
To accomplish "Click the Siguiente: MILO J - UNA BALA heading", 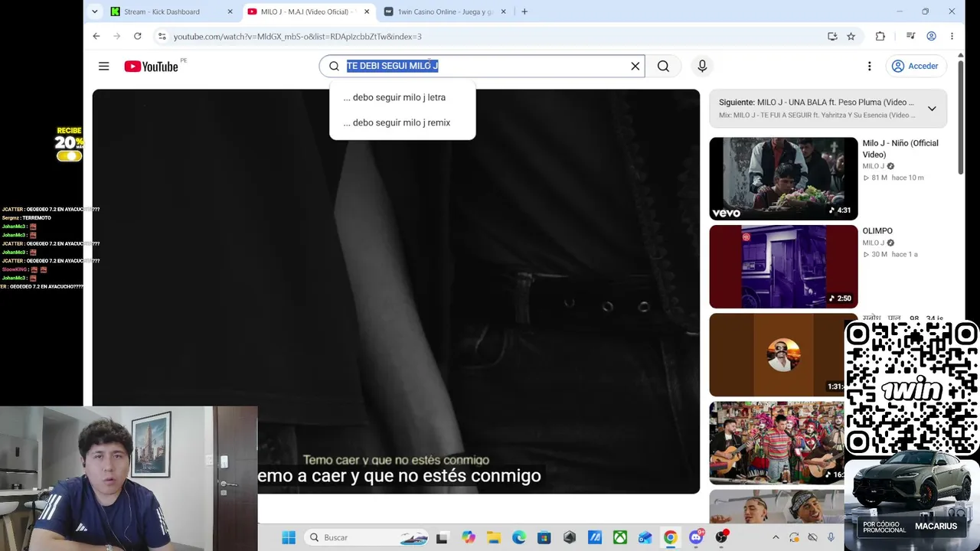I will tap(816, 103).
